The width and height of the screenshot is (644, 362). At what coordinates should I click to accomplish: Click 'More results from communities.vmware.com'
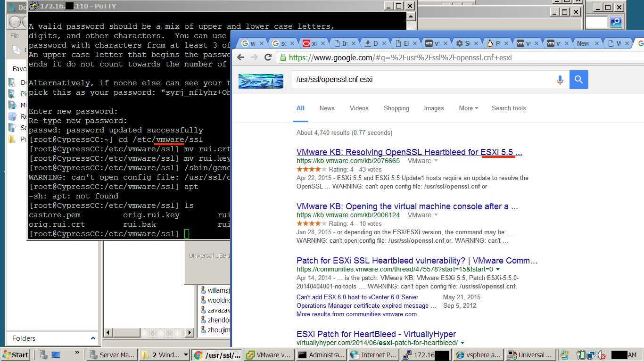[x=356, y=314]
